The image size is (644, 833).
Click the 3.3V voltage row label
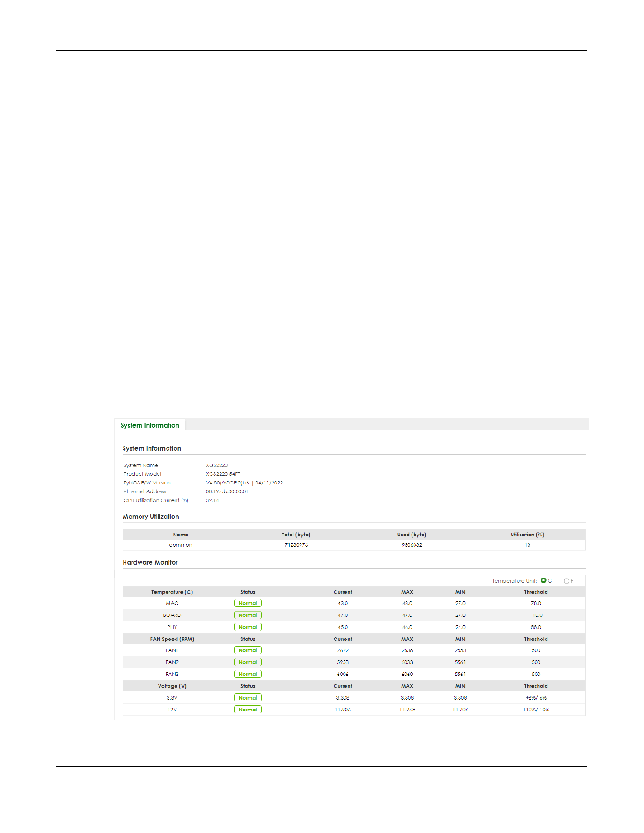pyautogui.click(x=172, y=698)
